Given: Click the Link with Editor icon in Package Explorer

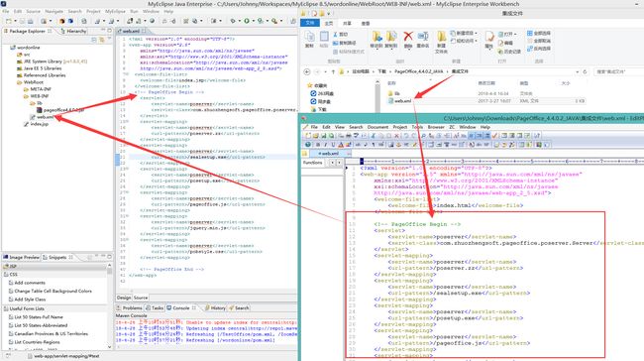Looking at the screenshot, I should (101, 40).
